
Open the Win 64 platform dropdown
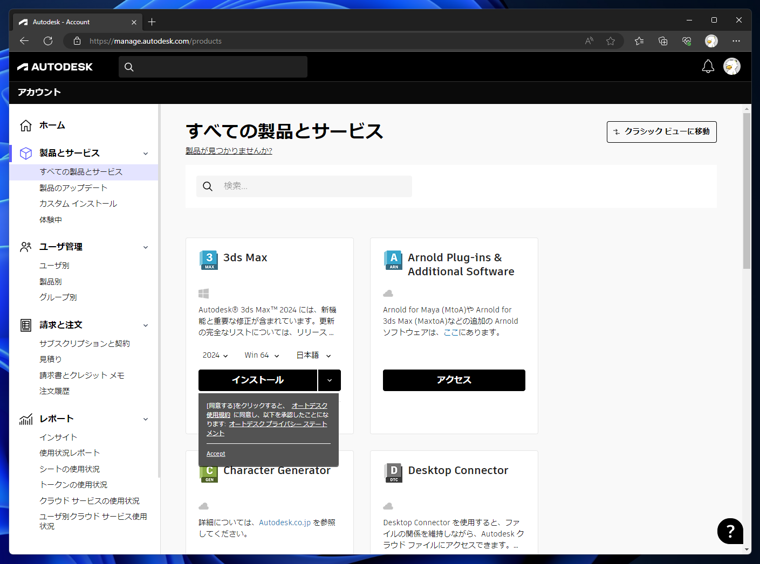[262, 355]
